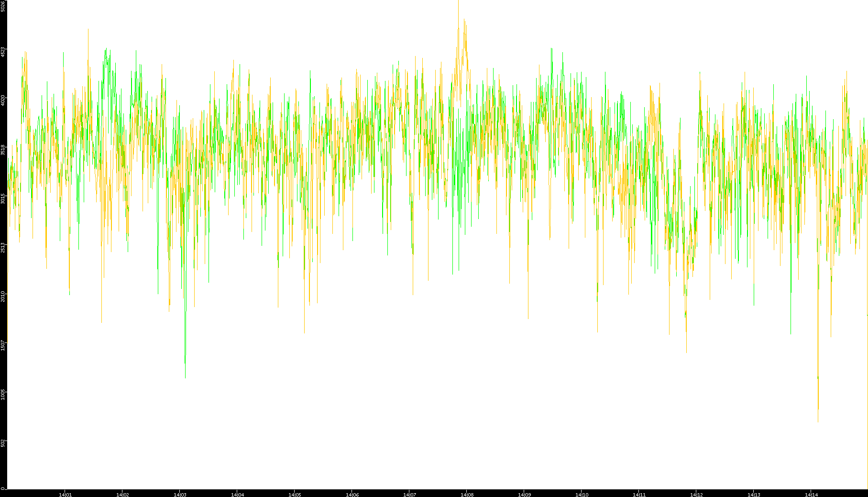868x497 pixels.
Task: Select the 14:10 time axis marker
Action: click(x=582, y=495)
